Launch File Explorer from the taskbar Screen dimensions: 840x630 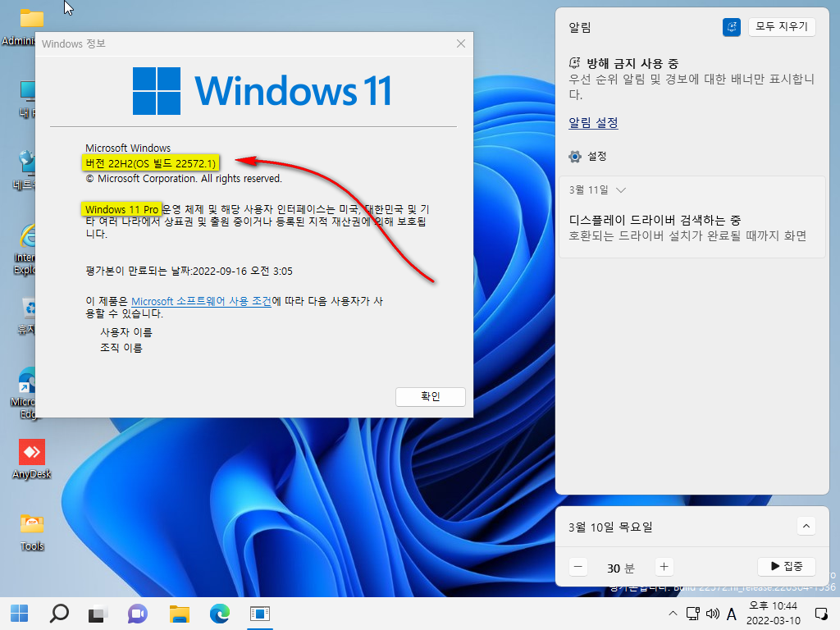(x=180, y=614)
